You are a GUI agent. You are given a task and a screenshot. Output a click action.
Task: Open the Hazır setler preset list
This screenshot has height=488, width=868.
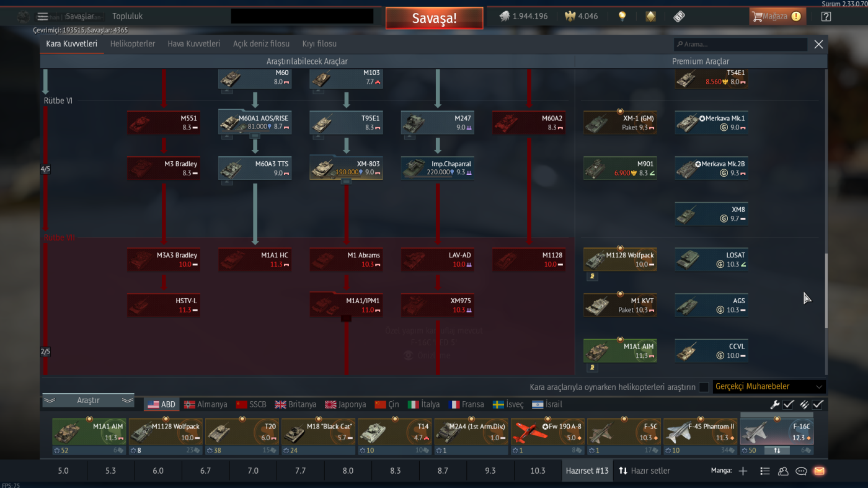click(644, 471)
